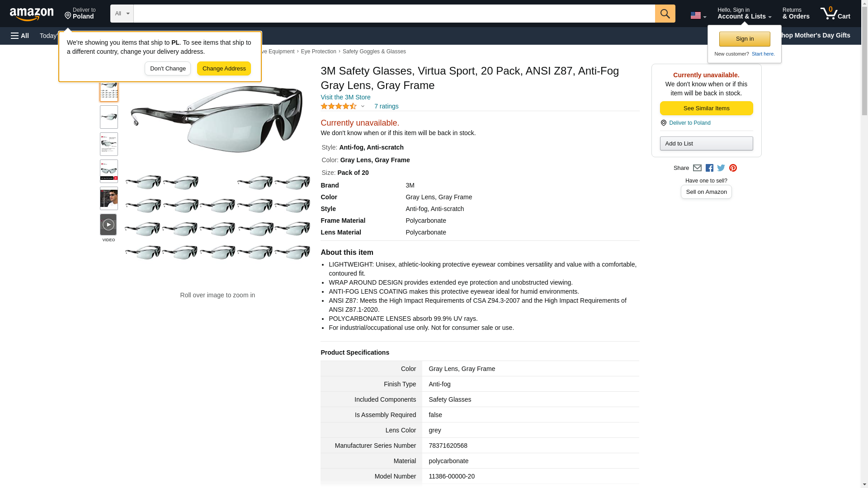This screenshot has height=488, width=868.
Task: Share product on Pinterest icon
Action: point(733,168)
